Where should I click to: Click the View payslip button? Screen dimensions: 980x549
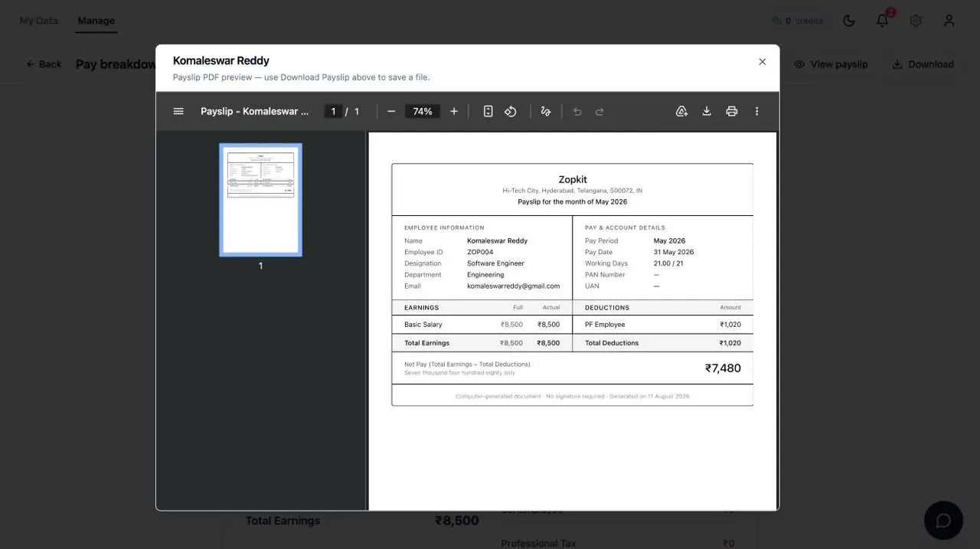pyautogui.click(x=831, y=64)
